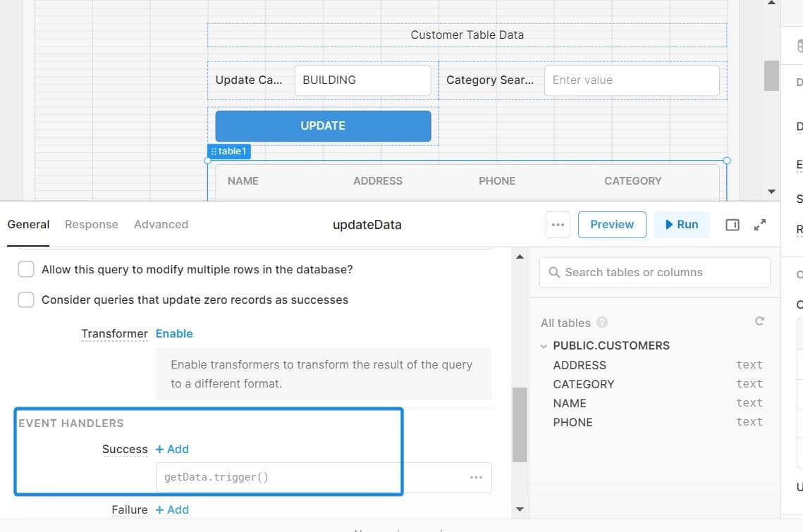Viewport: 803px width, 532px height.
Task: Click the query options three-dot menu
Action: [558, 225]
